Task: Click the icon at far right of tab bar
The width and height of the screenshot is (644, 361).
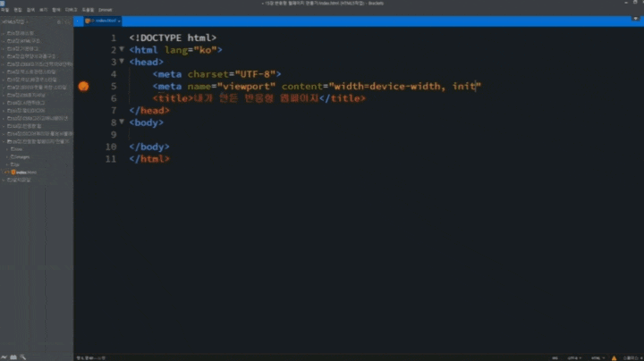Action: point(635,19)
